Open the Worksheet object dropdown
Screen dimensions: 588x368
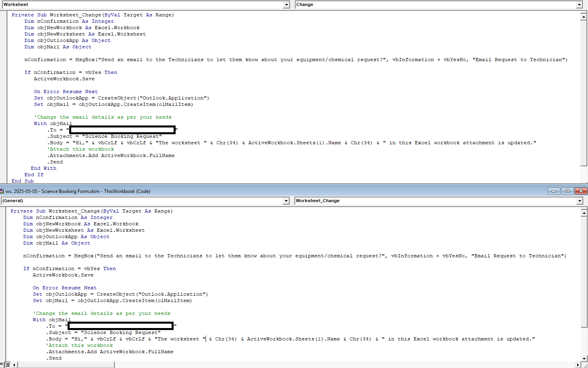(286, 5)
